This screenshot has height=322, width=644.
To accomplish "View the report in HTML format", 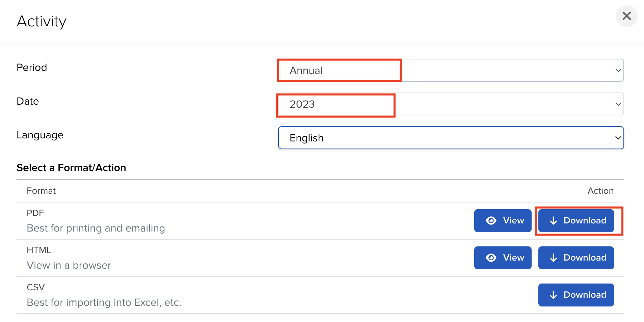I will (x=503, y=258).
